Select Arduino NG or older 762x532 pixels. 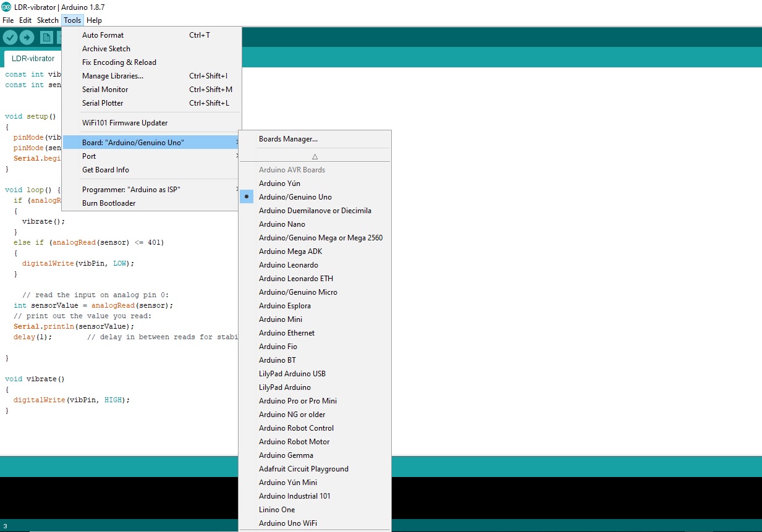[315, 415]
